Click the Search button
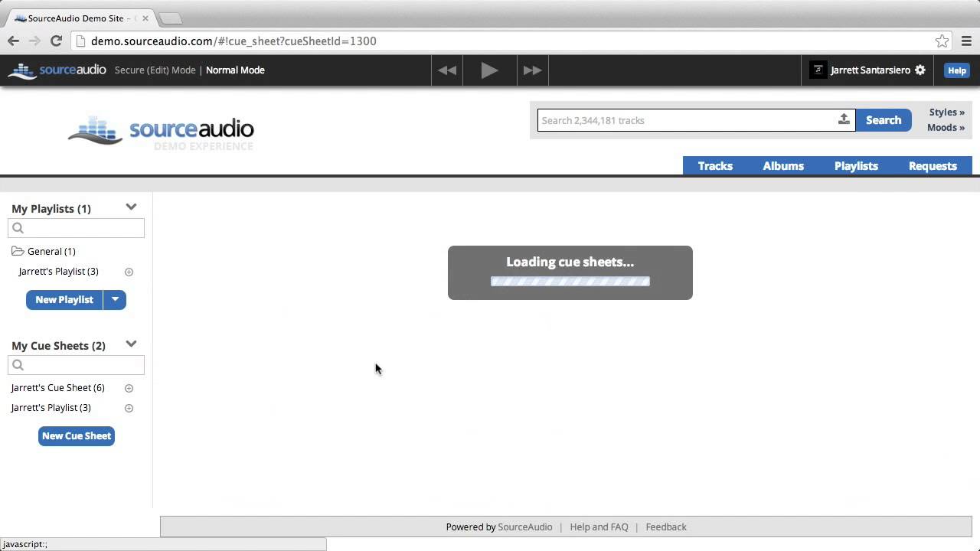 point(884,120)
